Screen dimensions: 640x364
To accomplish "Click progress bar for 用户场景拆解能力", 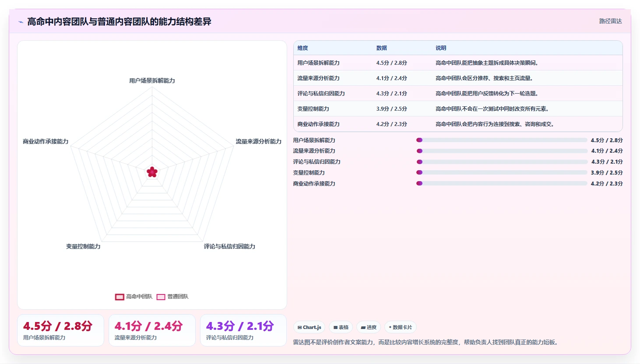I will [x=502, y=140].
